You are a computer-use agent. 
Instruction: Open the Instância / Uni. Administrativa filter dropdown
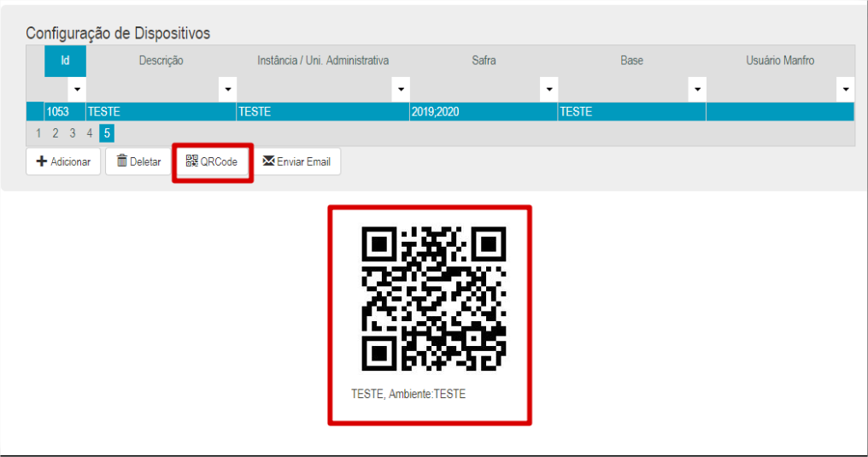point(401,89)
